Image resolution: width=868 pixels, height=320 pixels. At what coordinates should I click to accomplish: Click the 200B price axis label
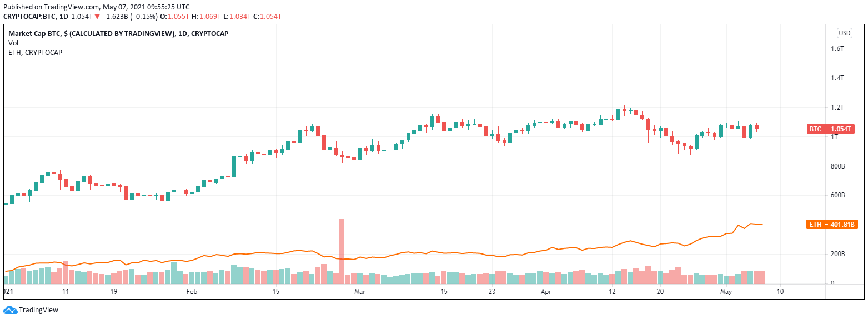tap(837, 254)
